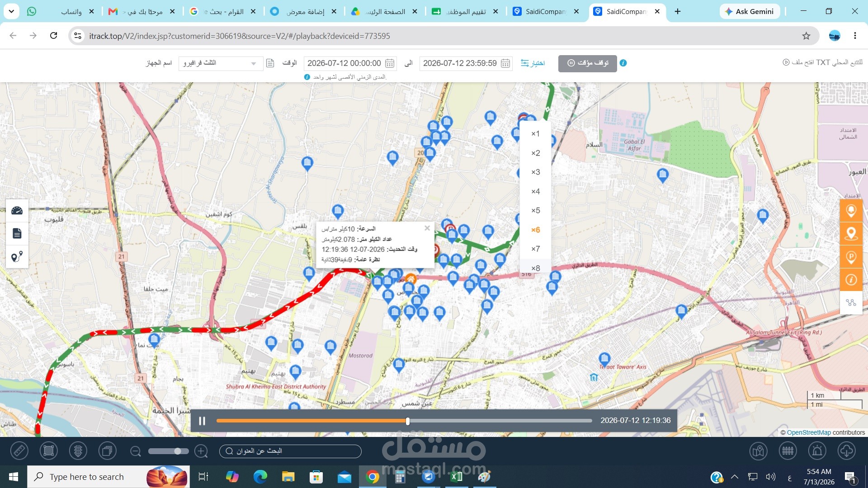The width and height of the screenshot is (868, 488).
Task: Click open local TXT file test link
Action: [823, 62]
